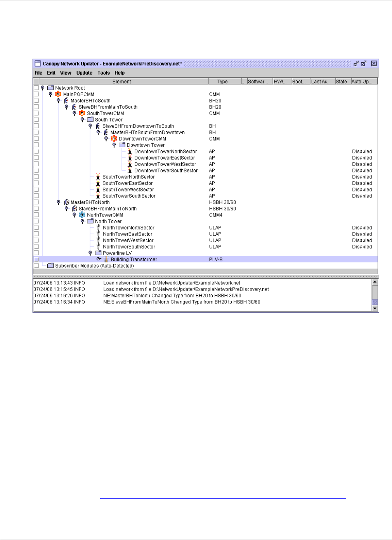Screen dimensions: 392x540
Task: Click the SouthTowerCMM red icon
Action: tap(82, 113)
